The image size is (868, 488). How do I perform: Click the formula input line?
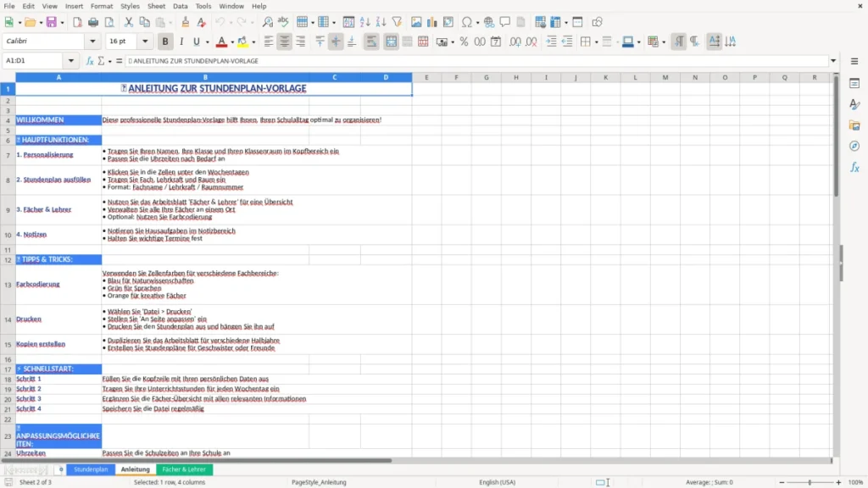tap(476, 61)
